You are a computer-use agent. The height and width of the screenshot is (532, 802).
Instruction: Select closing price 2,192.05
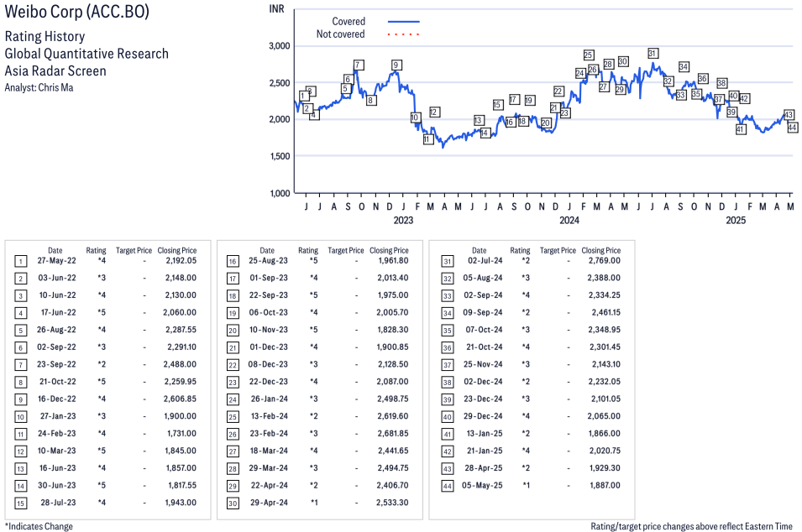click(x=181, y=261)
